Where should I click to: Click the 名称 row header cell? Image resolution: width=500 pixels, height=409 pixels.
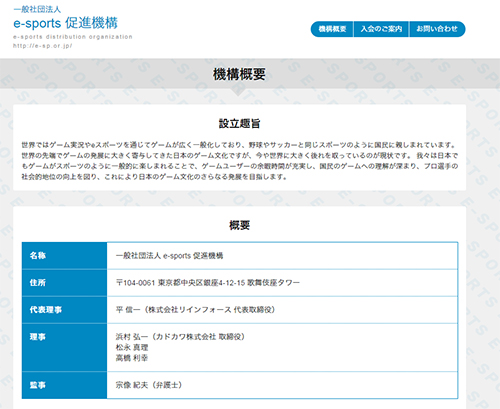click(64, 256)
